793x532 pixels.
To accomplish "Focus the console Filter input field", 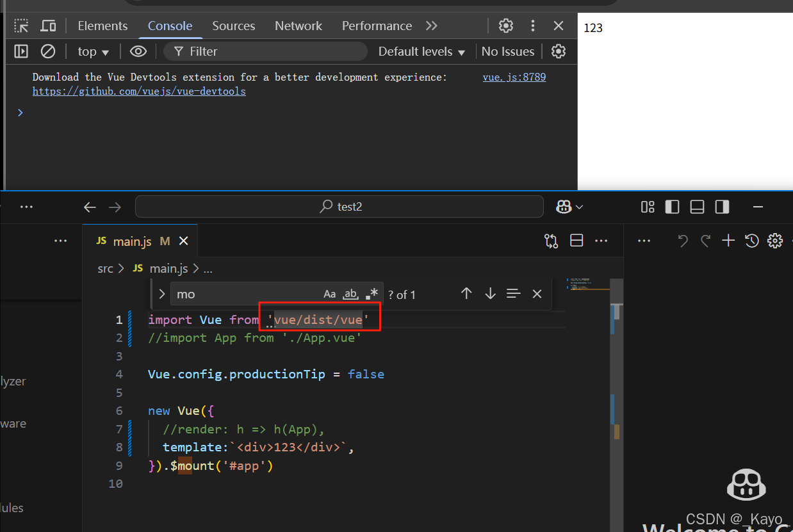I will pyautogui.click(x=266, y=51).
